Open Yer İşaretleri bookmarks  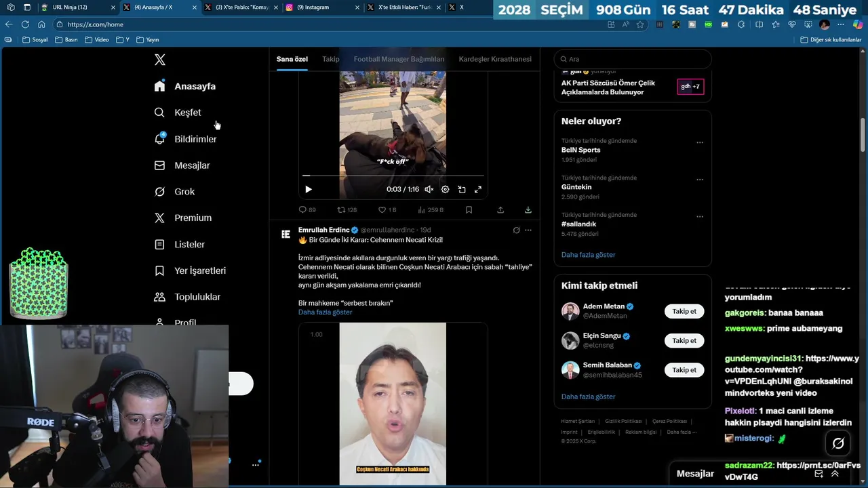pos(190,270)
